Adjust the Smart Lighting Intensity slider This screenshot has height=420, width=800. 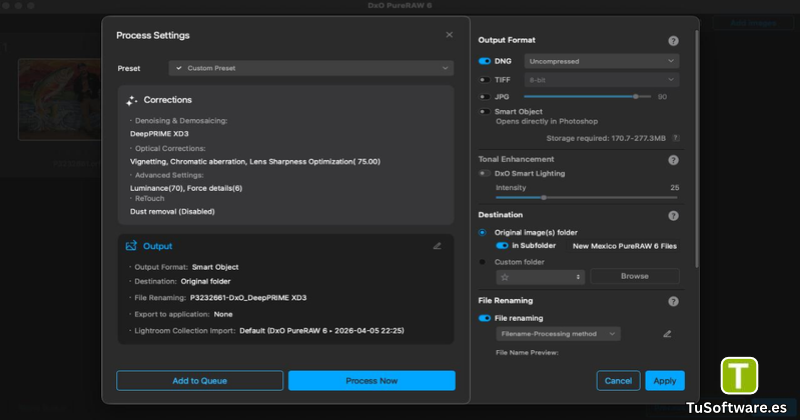coord(586,197)
